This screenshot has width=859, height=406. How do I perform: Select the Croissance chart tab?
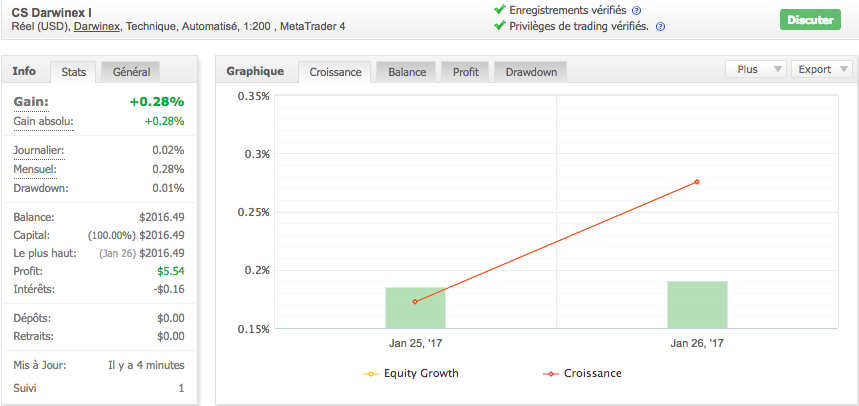click(336, 72)
